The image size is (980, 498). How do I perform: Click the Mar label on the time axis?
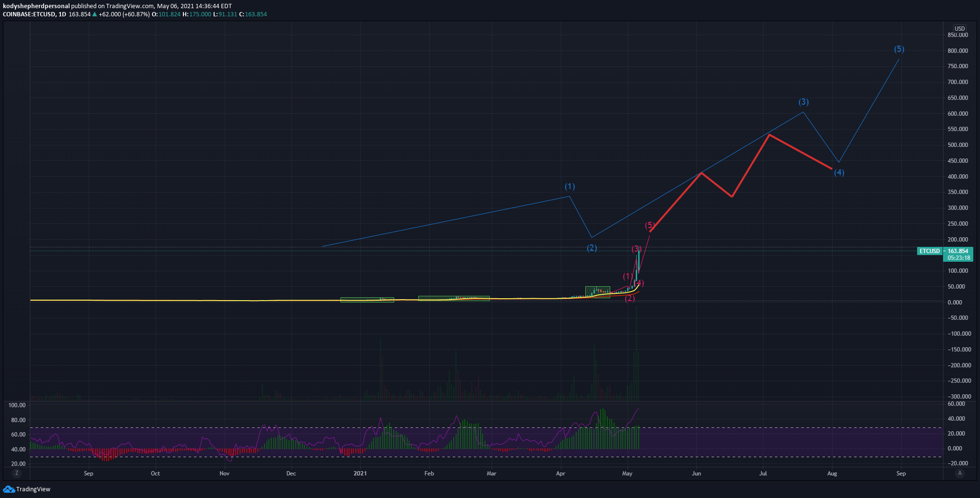pos(491,473)
